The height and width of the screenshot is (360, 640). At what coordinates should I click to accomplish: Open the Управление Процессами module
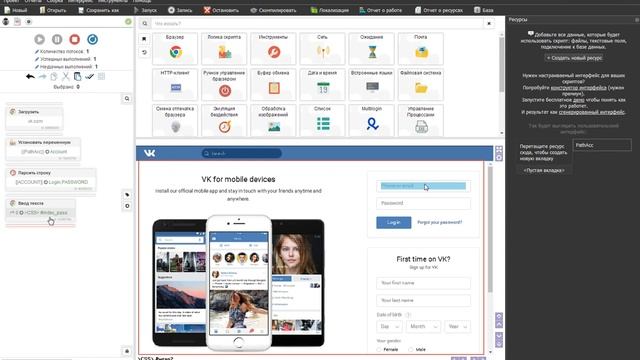pos(421,120)
